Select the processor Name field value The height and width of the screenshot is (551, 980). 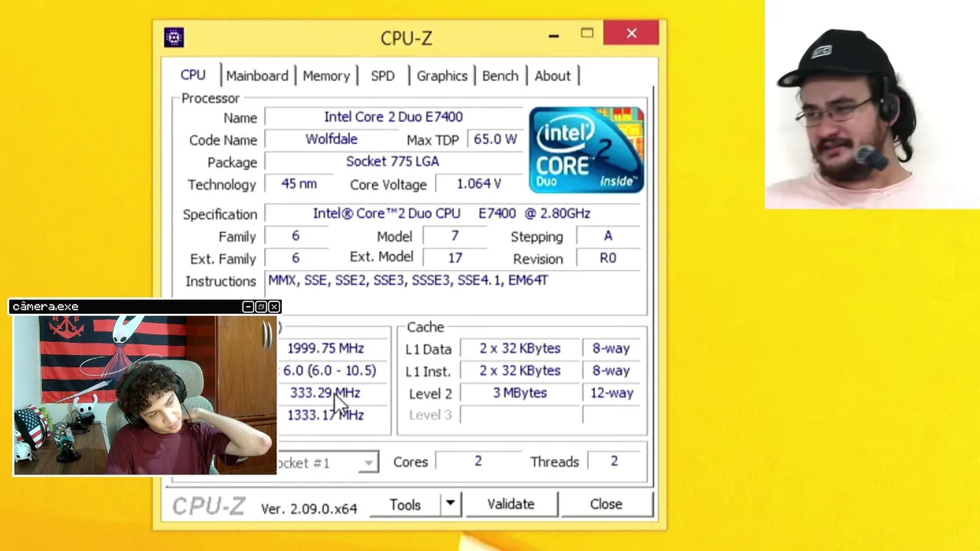pos(394,117)
